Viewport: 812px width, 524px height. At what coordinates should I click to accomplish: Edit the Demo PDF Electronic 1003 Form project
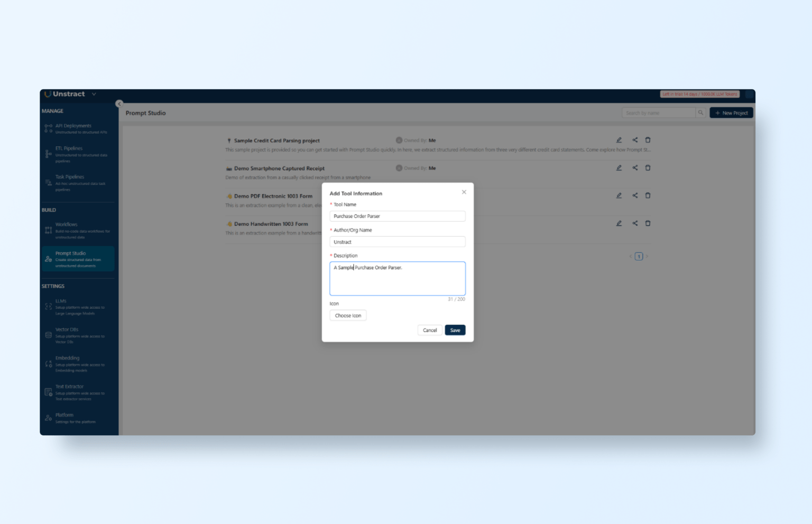tap(619, 196)
